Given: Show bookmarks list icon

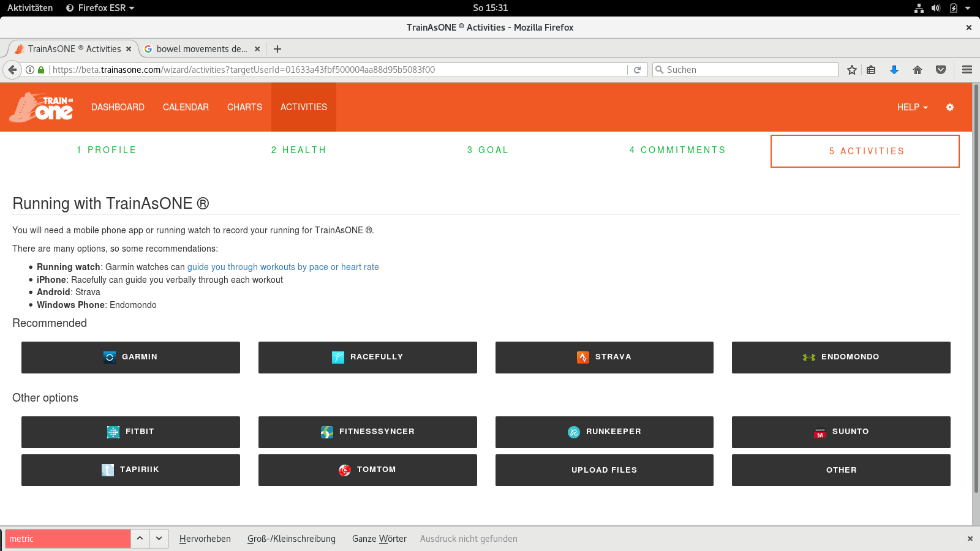Looking at the screenshot, I should pos(871,70).
